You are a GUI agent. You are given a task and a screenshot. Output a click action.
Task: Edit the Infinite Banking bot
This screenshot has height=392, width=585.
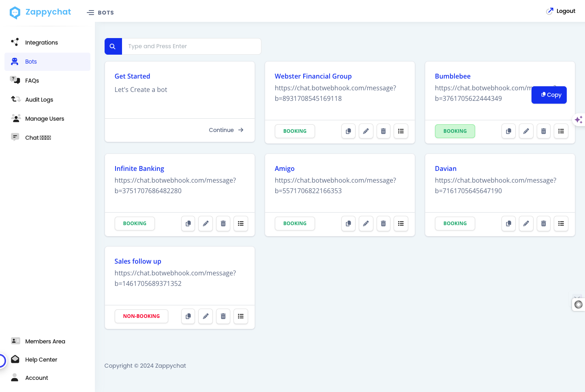click(x=206, y=224)
